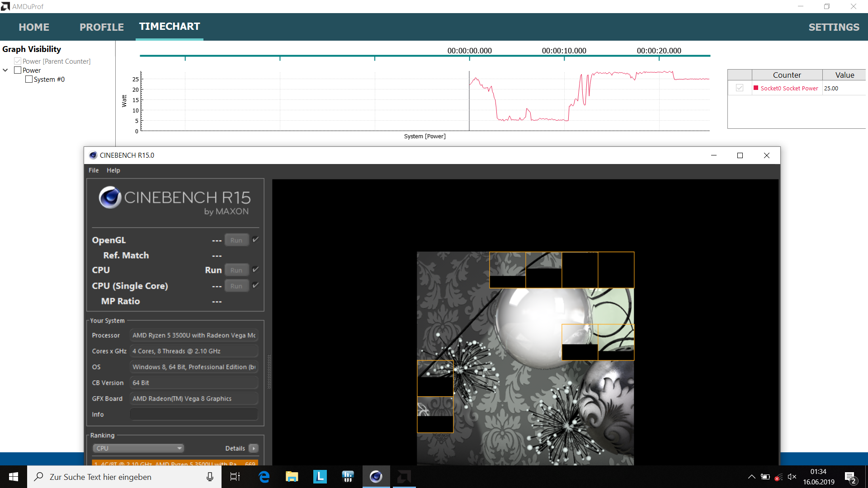Click the muted volume tray icon
The width and height of the screenshot is (868, 488).
792,477
